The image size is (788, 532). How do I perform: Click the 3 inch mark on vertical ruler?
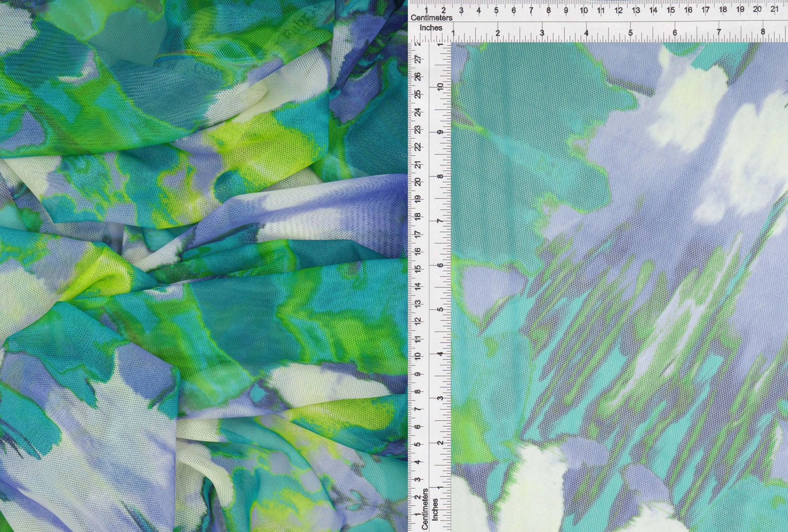[441, 398]
